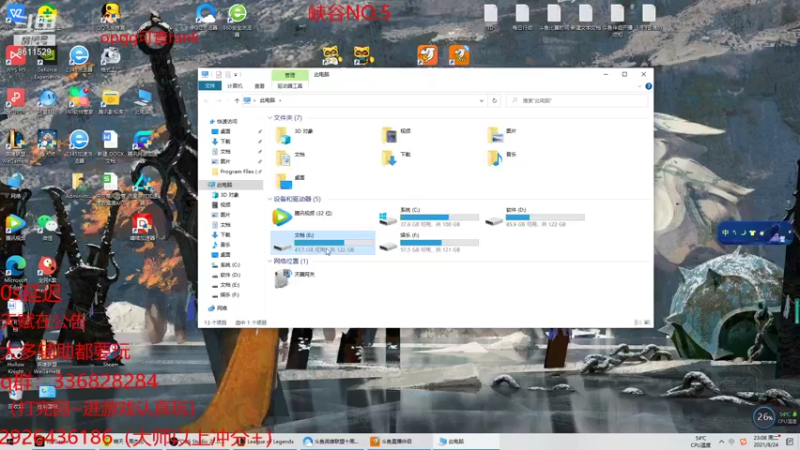The height and width of the screenshot is (450, 800).
Task: Open the Steam desktop shortcut
Action: [x=110, y=356]
